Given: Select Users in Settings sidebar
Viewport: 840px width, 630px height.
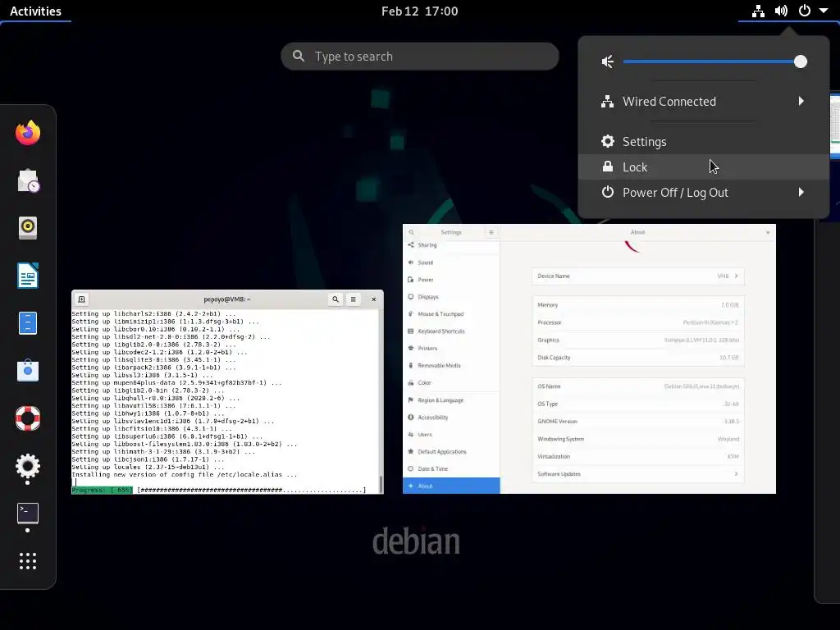Looking at the screenshot, I should [451, 435].
